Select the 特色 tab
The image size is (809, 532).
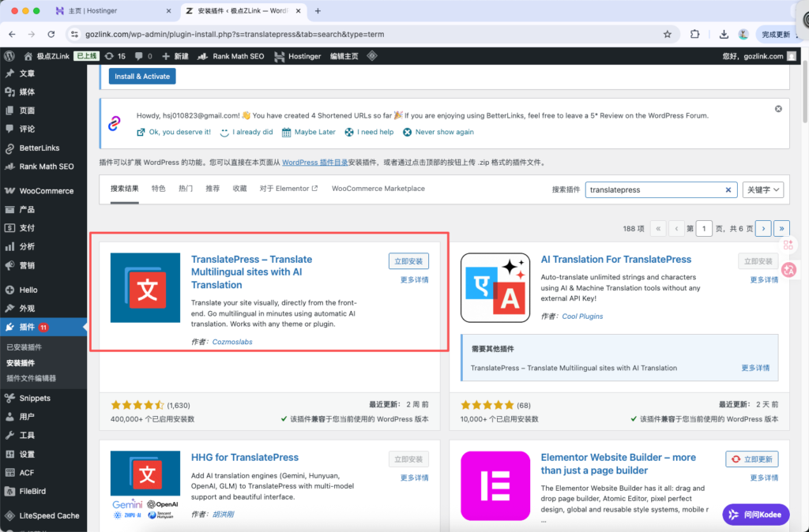tap(158, 189)
